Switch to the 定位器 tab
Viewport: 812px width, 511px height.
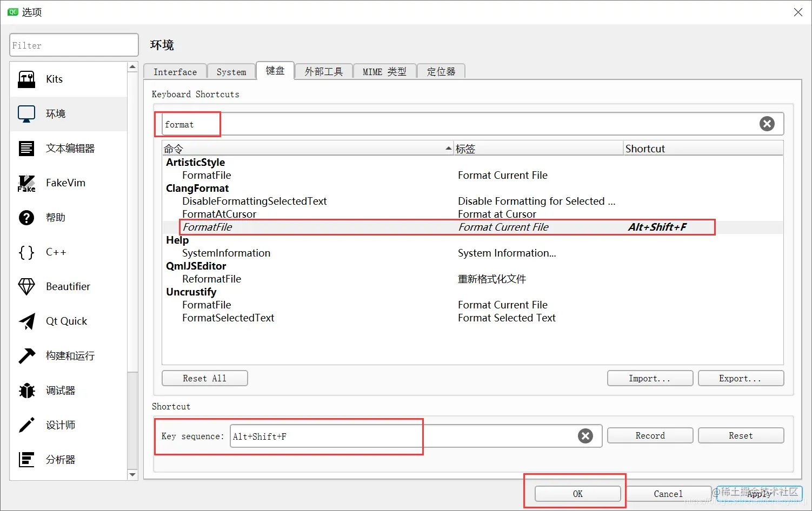point(441,72)
